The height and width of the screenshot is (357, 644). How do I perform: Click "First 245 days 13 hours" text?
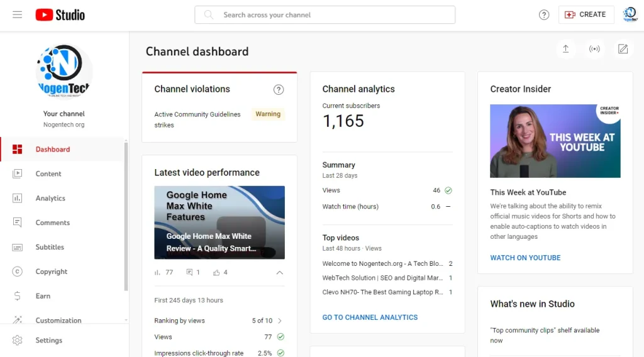[189, 300]
